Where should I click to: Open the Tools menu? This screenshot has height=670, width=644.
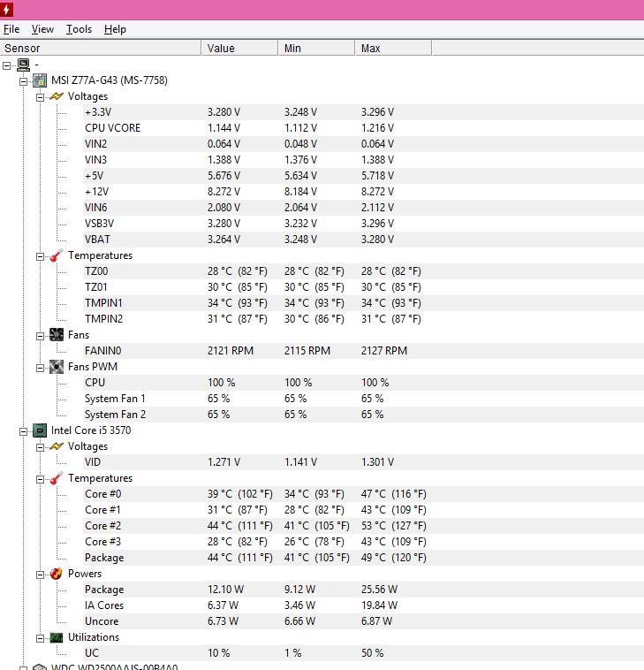coord(79,29)
